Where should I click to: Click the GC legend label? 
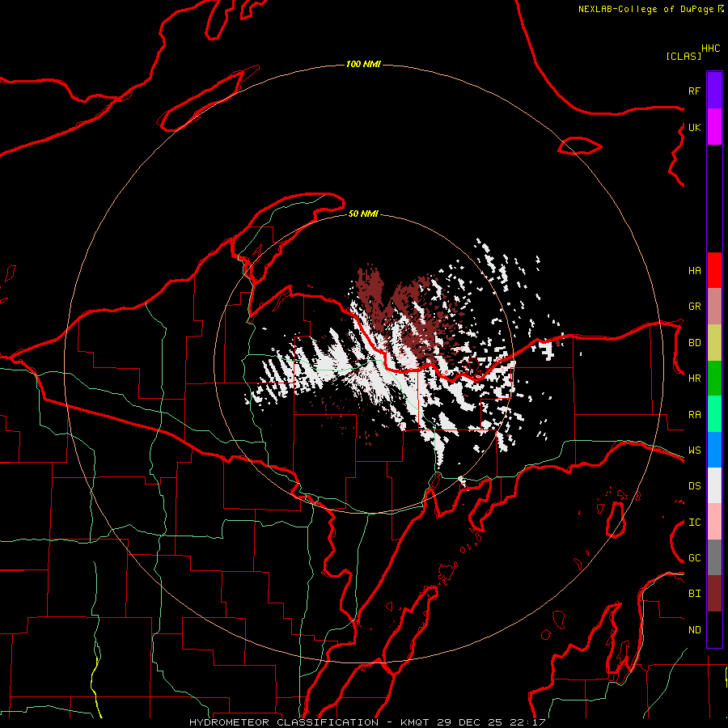click(694, 558)
